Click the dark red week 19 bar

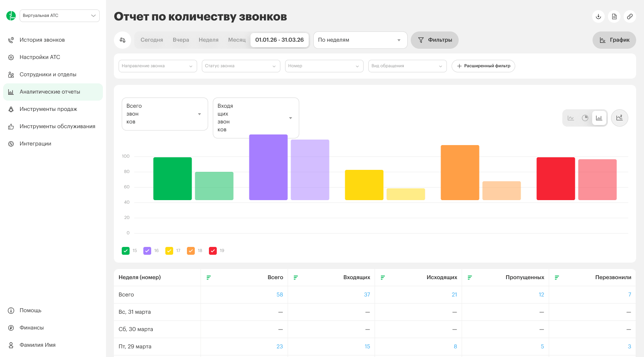click(x=556, y=179)
